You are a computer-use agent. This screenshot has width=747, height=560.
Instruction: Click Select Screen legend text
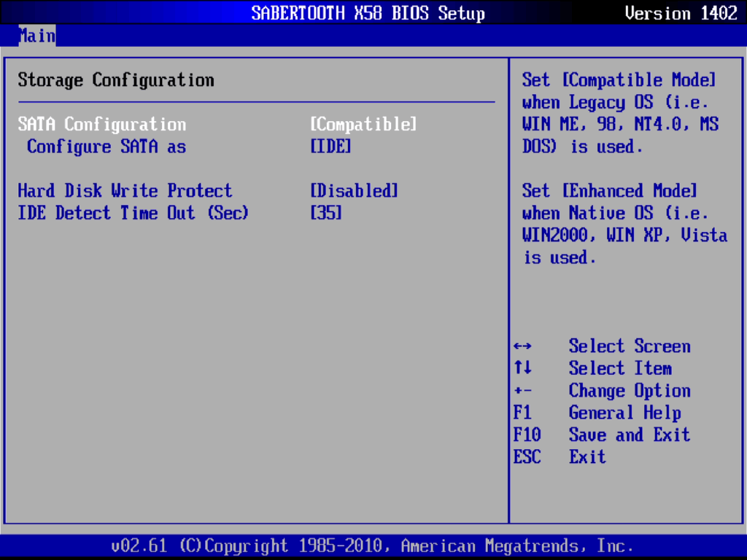pyautogui.click(x=630, y=346)
